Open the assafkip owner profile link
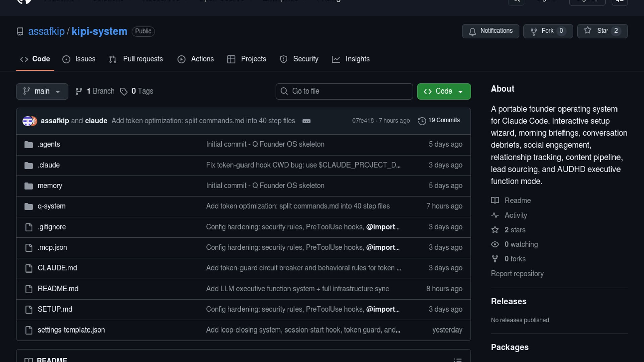Screen dimensions: 644x362 coord(46,31)
